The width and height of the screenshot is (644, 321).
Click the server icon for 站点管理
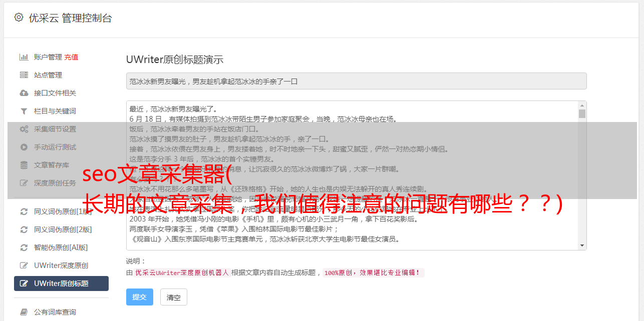(x=24, y=75)
